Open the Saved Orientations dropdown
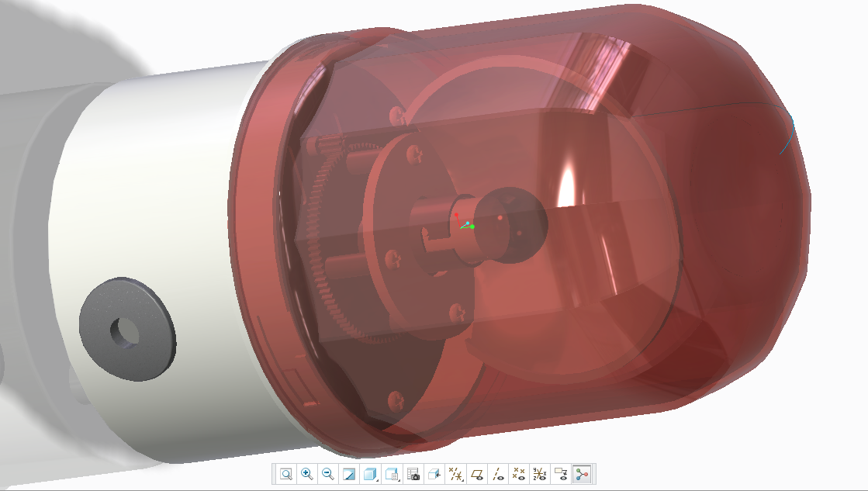Viewport: 868px width, 491px height. click(x=392, y=475)
